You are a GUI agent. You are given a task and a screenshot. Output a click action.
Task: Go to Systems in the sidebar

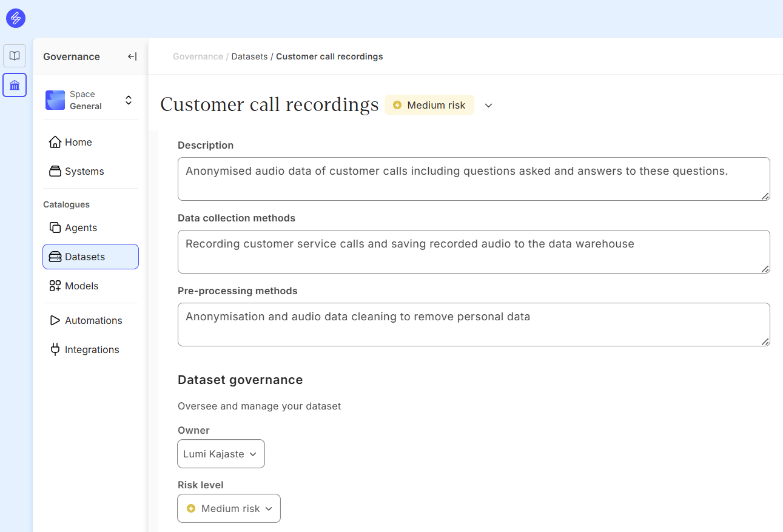coord(84,171)
